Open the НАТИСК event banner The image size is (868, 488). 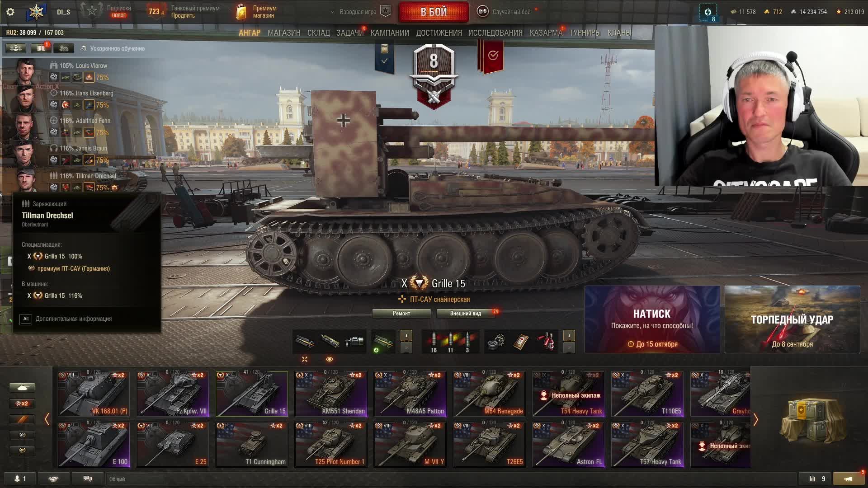point(652,319)
